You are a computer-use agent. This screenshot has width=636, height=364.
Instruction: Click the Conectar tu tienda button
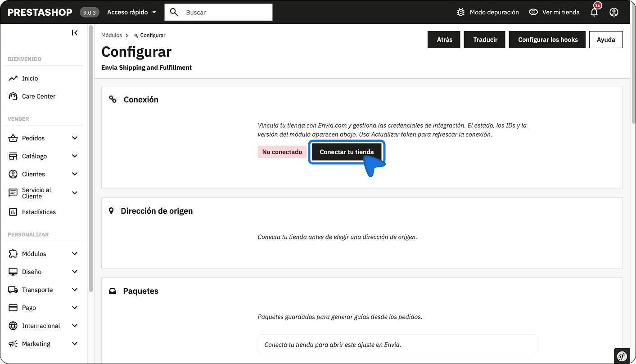coord(347,152)
